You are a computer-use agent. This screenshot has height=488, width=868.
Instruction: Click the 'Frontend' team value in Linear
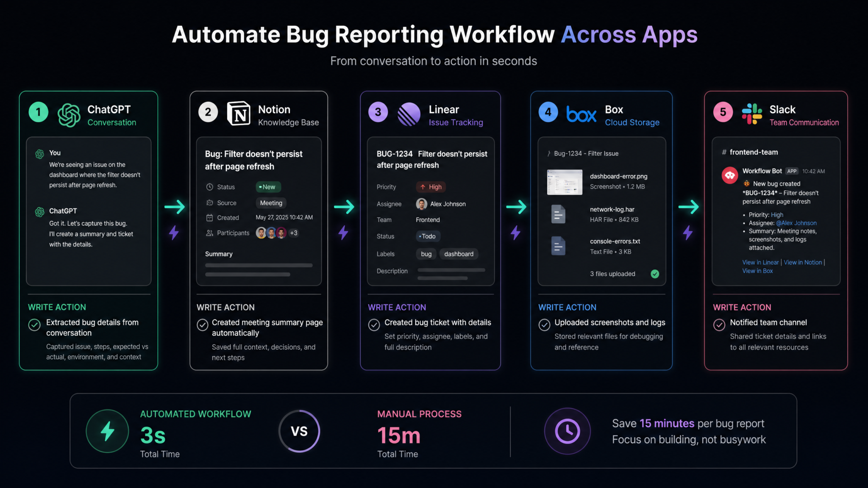click(428, 220)
